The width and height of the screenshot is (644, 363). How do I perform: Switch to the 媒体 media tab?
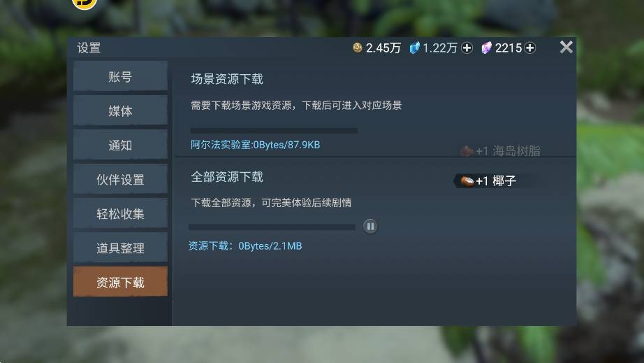click(x=120, y=111)
